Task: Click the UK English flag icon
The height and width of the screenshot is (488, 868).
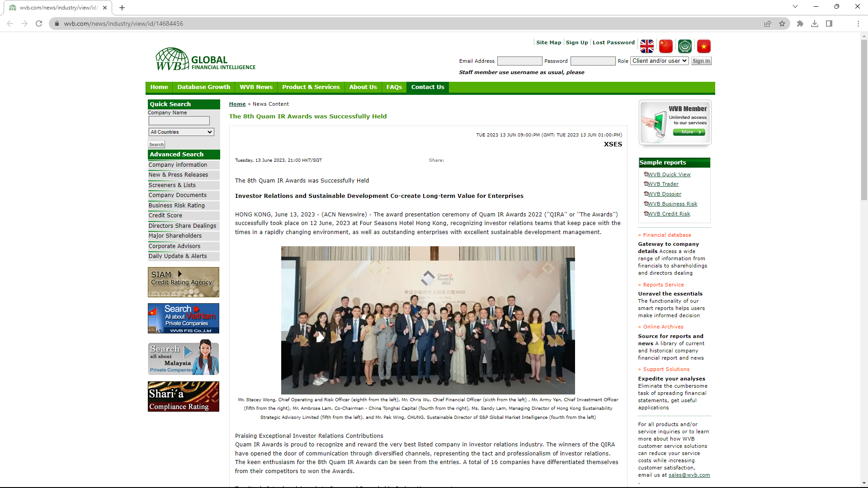Action: (646, 46)
